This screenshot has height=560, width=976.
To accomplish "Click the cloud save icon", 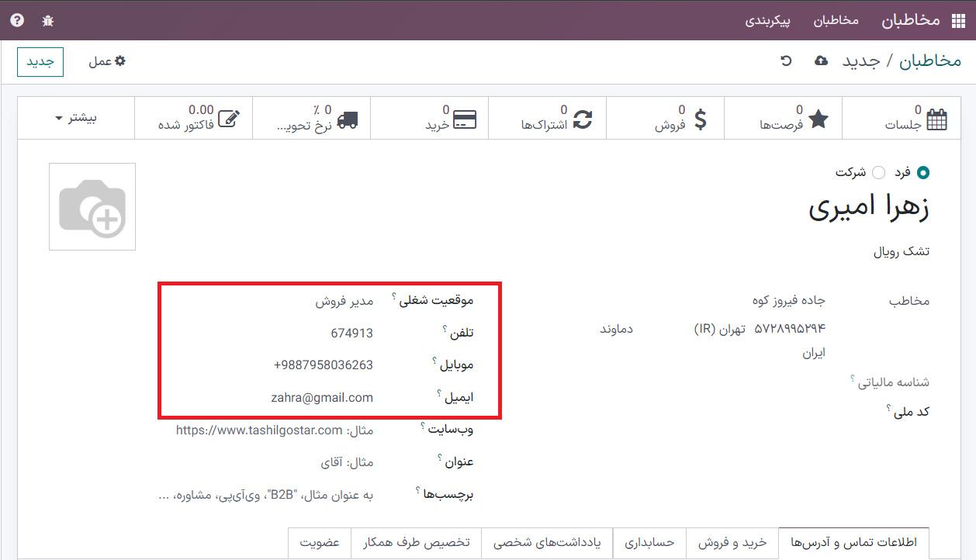I will [x=821, y=60].
